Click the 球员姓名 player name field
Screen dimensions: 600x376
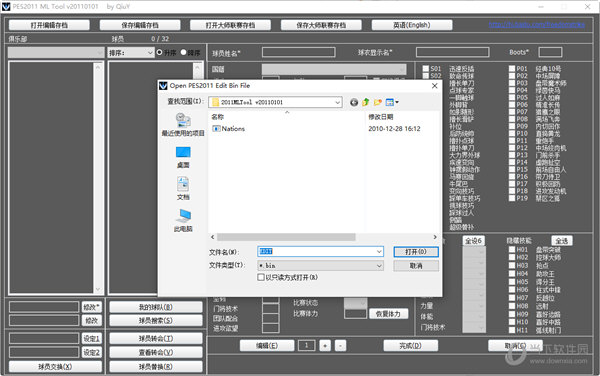tap(298, 52)
